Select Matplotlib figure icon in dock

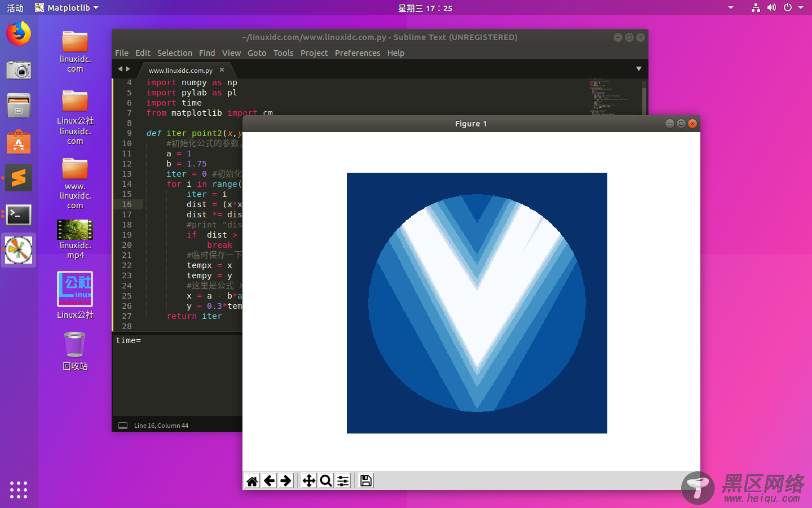pyautogui.click(x=19, y=250)
